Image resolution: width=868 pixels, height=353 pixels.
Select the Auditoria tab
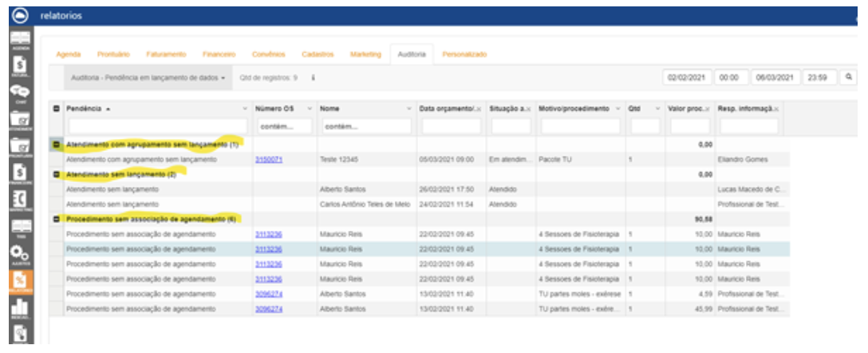coord(412,54)
